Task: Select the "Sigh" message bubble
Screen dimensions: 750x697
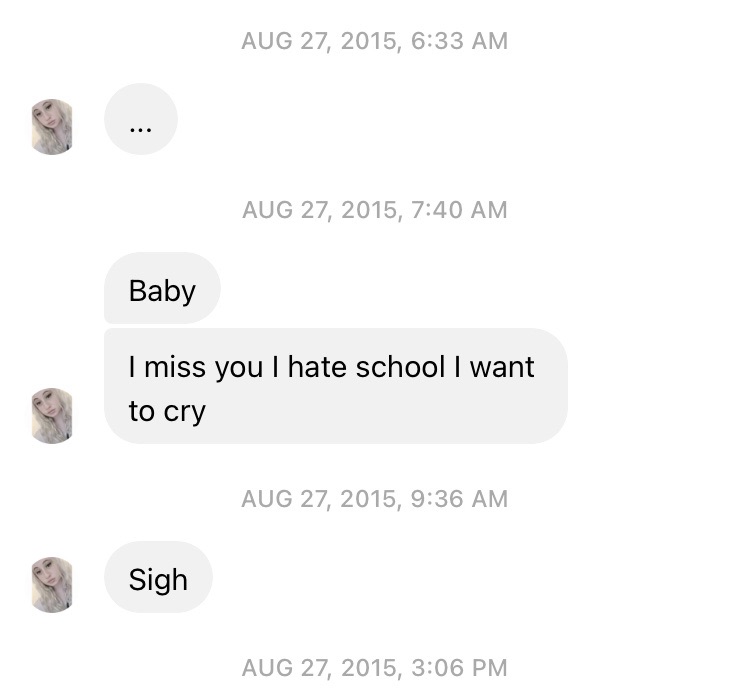Action: click(x=158, y=577)
